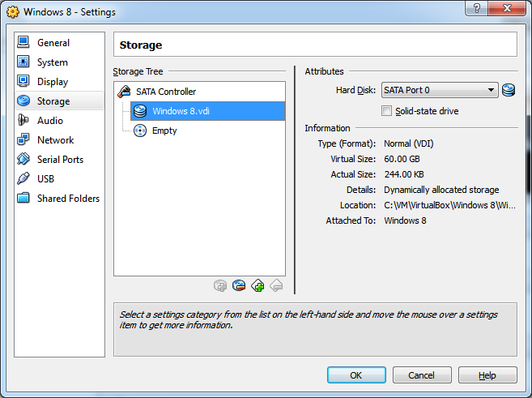Viewport: 532px width, 398px height.
Task: Open the Display settings category
Action: (53, 82)
